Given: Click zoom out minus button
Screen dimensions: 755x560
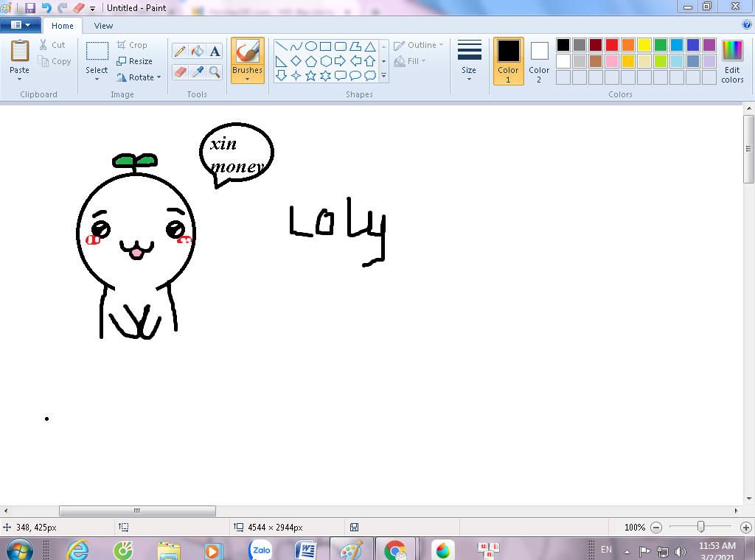Looking at the screenshot, I should [656, 528].
